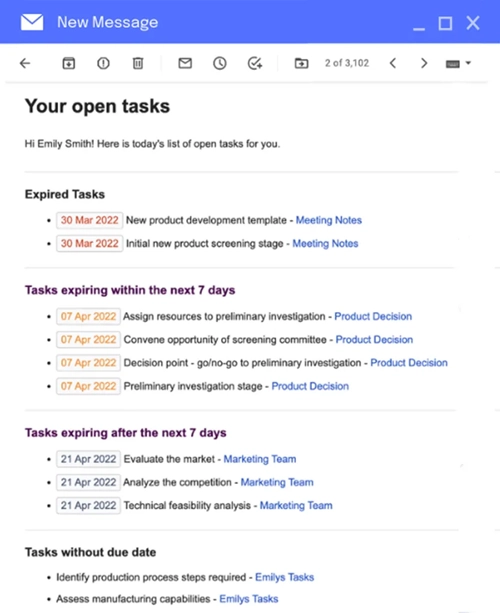Image resolution: width=500 pixels, height=613 pixels.
Task: Open Emilys Tasks link for Identify production process
Action: (285, 577)
